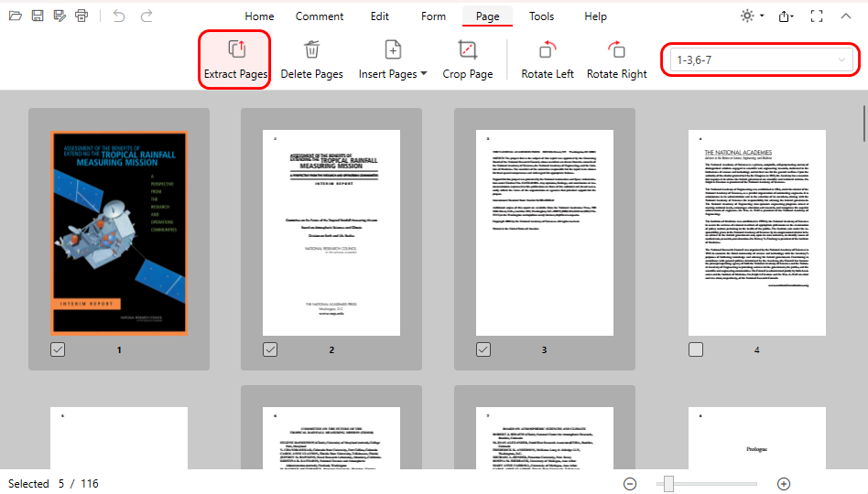868x494 pixels.
Task: Select the page 4 National Academies thumbnail
Action: (756, 233)
